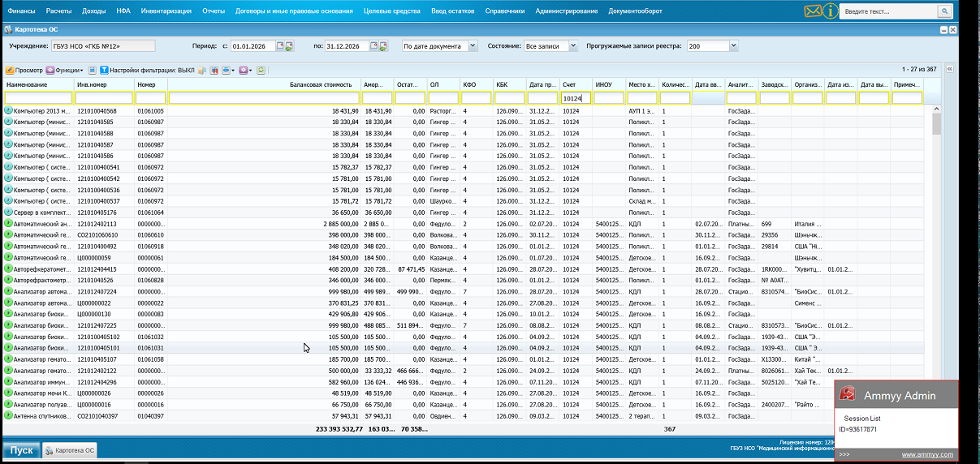
Task: Open calendar picker for start date
Action: [x=280, y=46]
